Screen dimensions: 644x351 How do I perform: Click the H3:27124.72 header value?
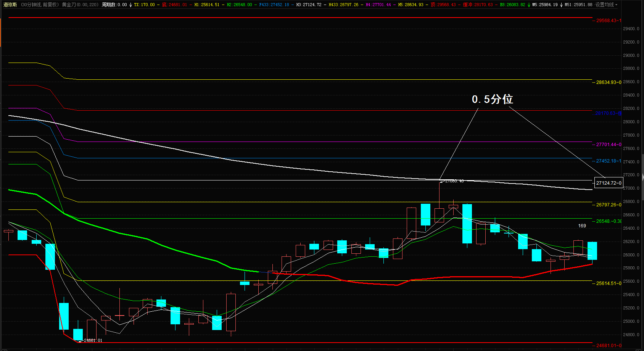309,5
